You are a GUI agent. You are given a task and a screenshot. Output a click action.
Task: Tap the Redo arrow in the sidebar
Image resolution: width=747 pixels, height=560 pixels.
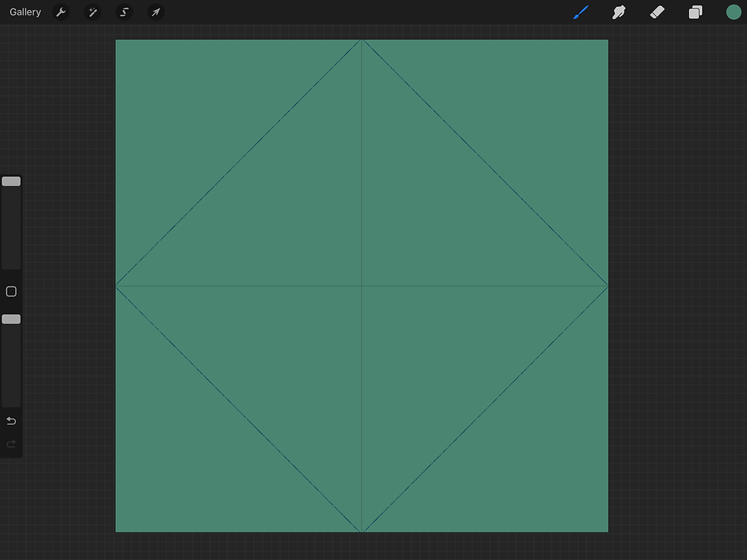11,443
